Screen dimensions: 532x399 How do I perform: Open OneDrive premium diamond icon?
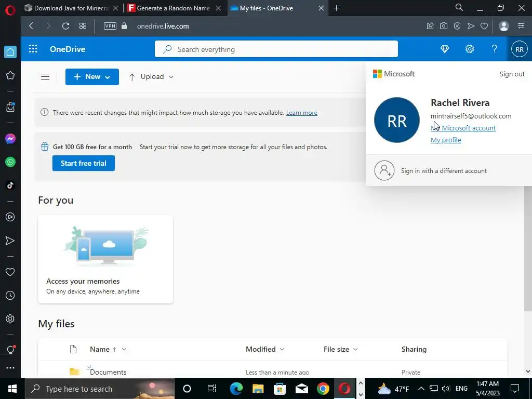click(x=445, y=49)
